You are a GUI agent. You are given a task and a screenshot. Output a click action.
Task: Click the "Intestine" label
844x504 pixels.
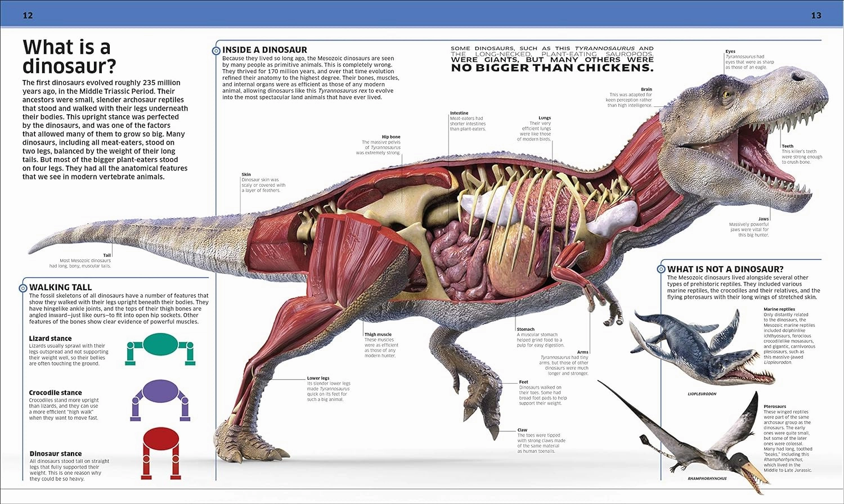coord(459,113)
